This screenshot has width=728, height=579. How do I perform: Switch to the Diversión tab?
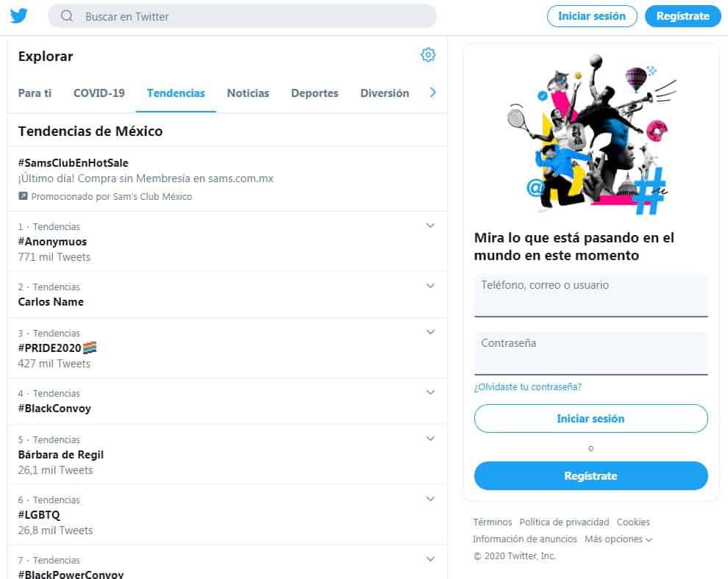point(385,93)
